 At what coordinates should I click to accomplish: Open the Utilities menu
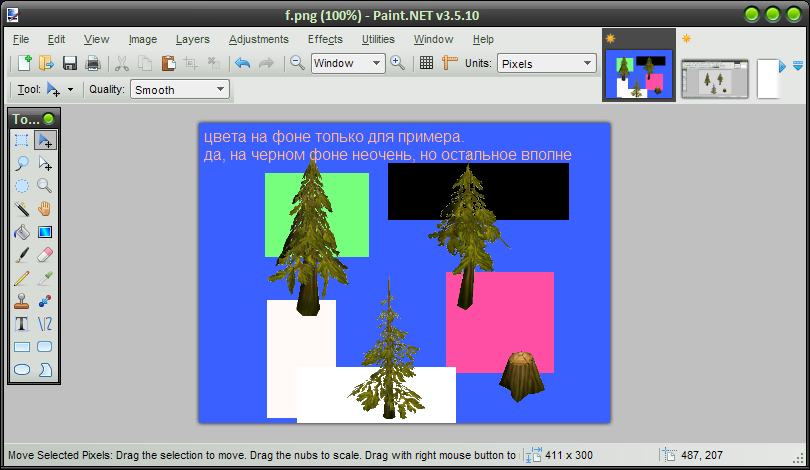coord(378,39)
